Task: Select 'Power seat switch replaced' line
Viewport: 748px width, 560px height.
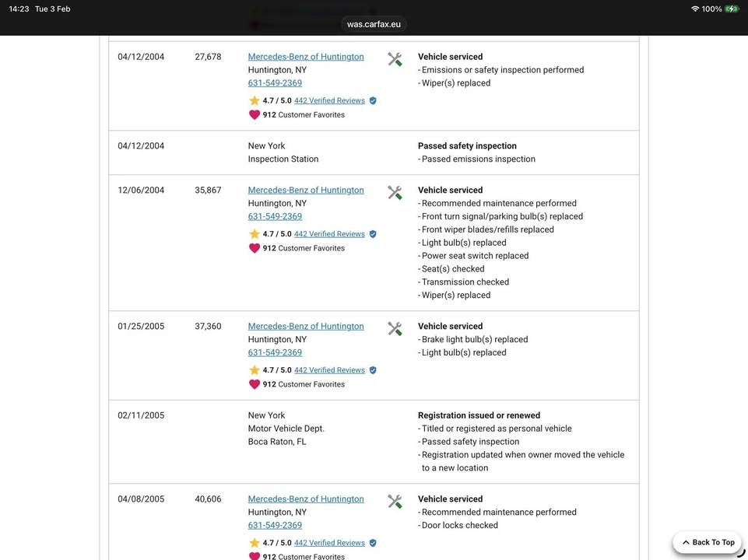Action: [473, 256]
